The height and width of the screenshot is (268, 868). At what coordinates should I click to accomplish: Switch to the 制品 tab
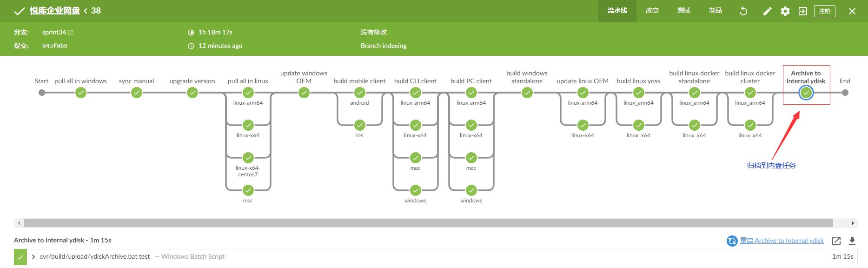click(716, 11)
